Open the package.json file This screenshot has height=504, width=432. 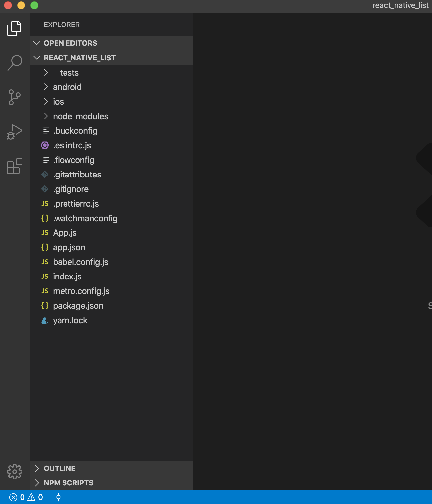point(112,305)
